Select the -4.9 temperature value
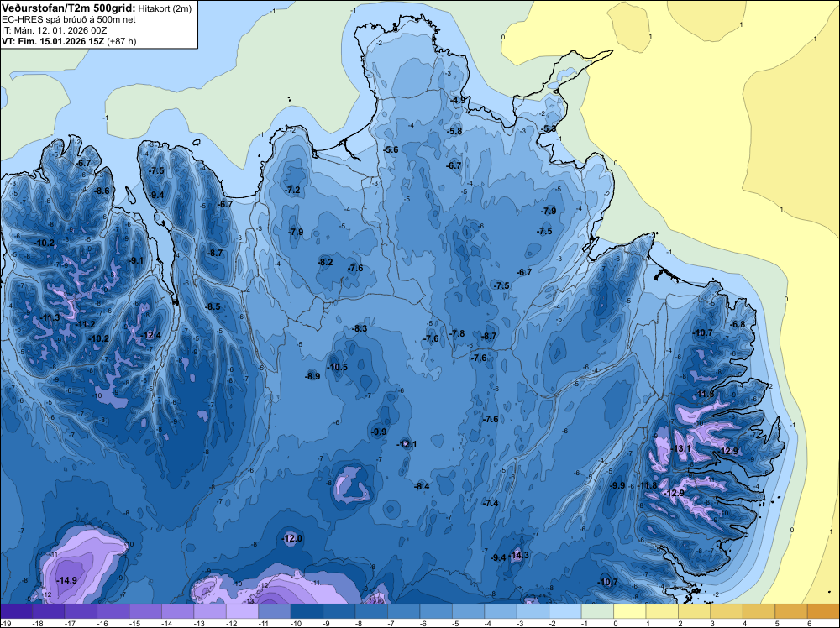The height and width of the screenshot is (628, 840). 458,100
